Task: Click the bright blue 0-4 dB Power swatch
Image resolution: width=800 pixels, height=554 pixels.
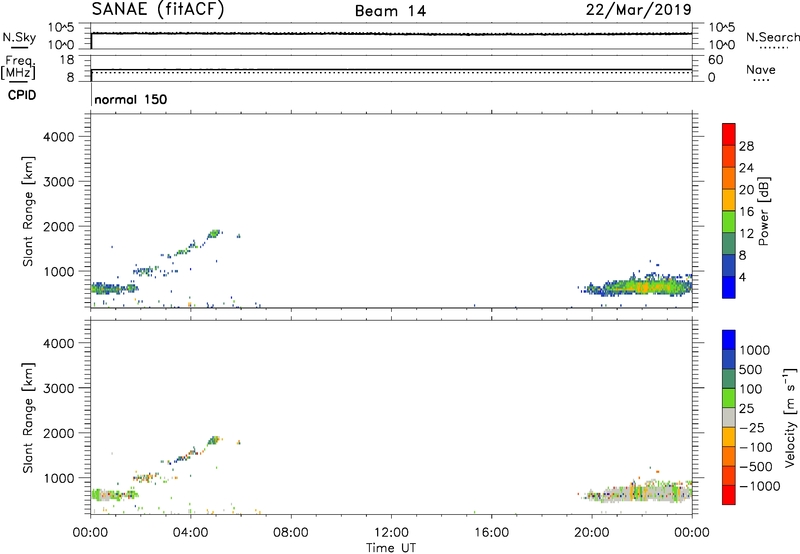Action: tap(729, 287)
